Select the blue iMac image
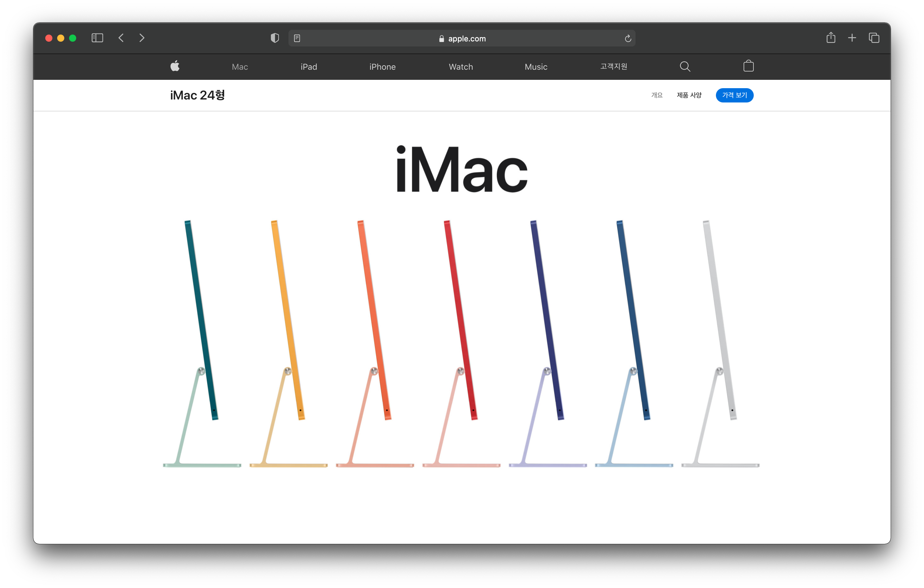Viewport: 924px width, 588px height. (634, 344)
